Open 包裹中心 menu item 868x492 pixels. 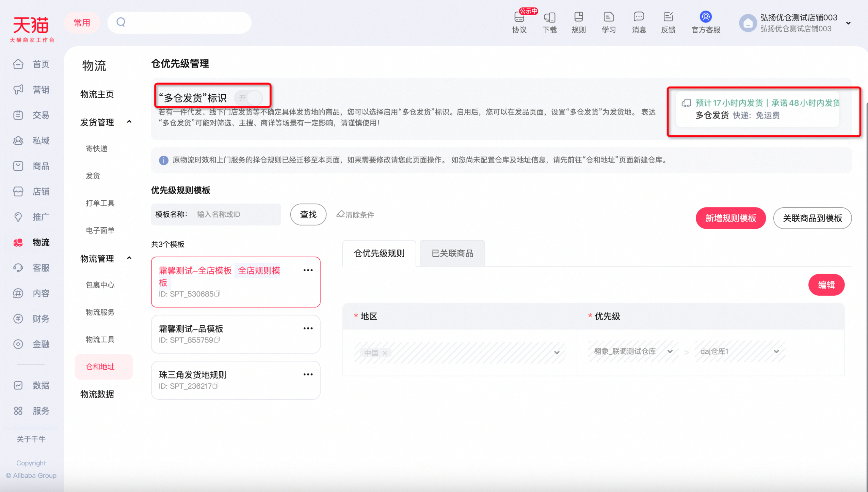tap(100, 285)
